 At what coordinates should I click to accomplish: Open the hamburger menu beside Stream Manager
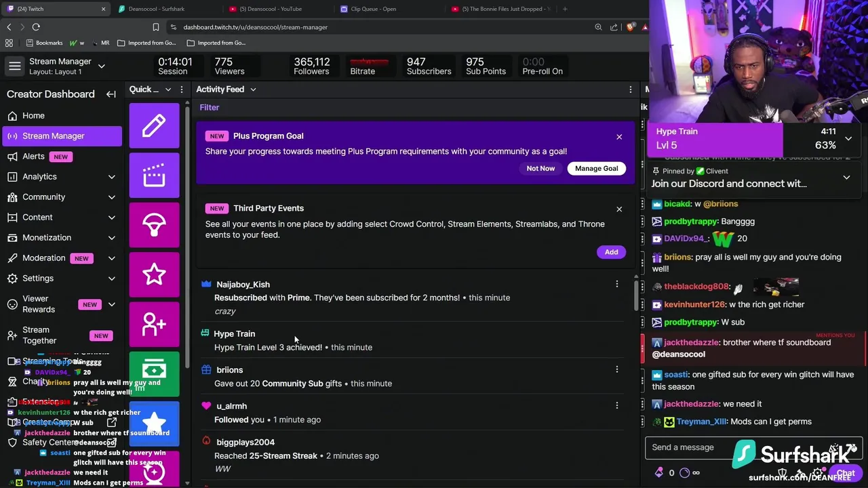(x=14, y=66)
